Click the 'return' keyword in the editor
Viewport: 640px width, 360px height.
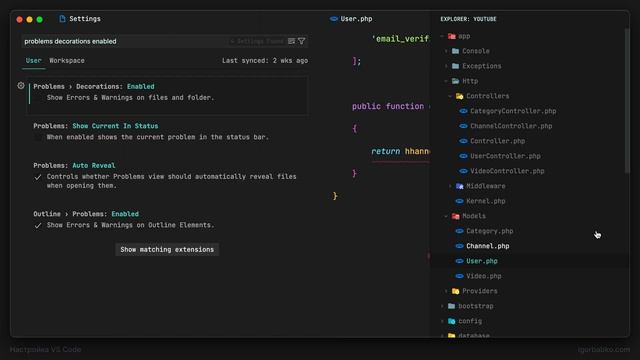click(x=385, y=151)
